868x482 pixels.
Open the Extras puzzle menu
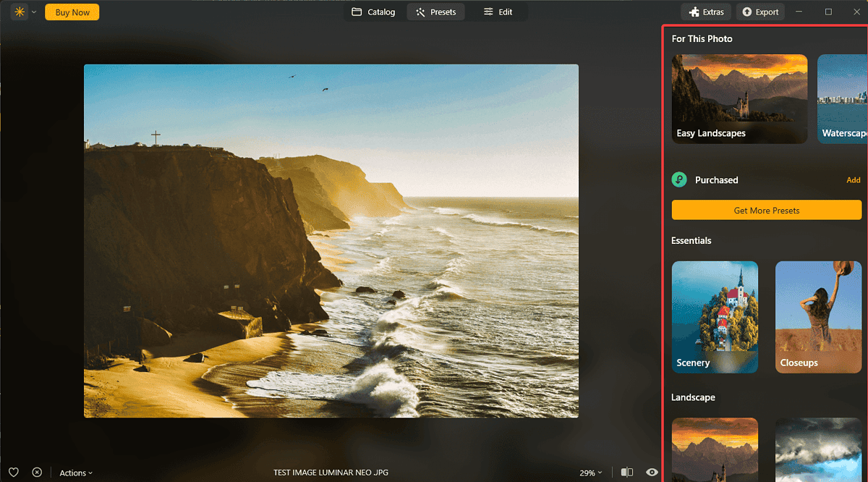tap(706, 12)
